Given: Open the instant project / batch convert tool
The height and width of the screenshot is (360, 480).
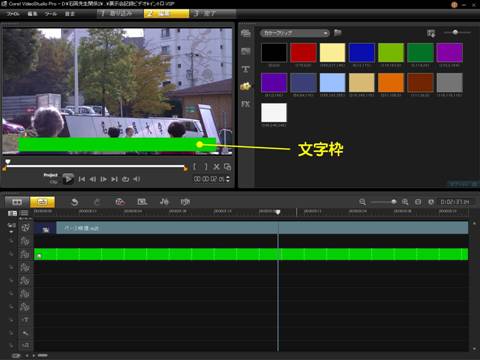Looking at the screenshot, I should (142, 202).
